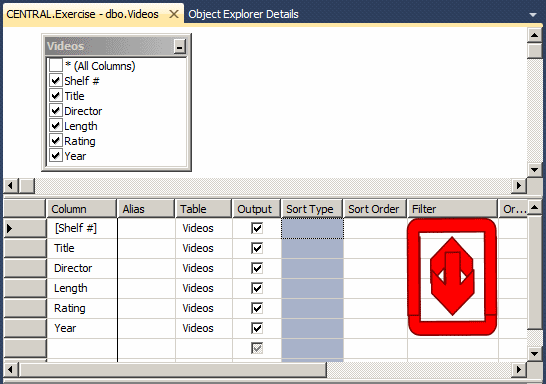Click the criteria grid horizontal scrollbar thumb
Image resolution: width=546 pixels, height=384 pixels.
[172, 369]
